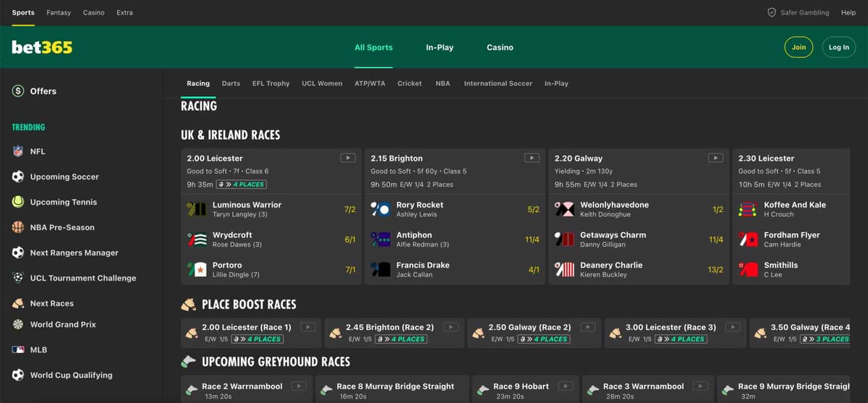Play video for 2.50 Galway (Race 2)

coord(587,327)
